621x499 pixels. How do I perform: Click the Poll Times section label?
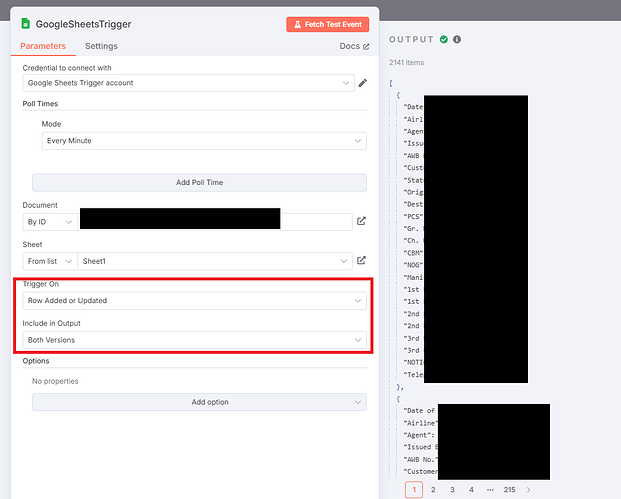pos(40,104)
